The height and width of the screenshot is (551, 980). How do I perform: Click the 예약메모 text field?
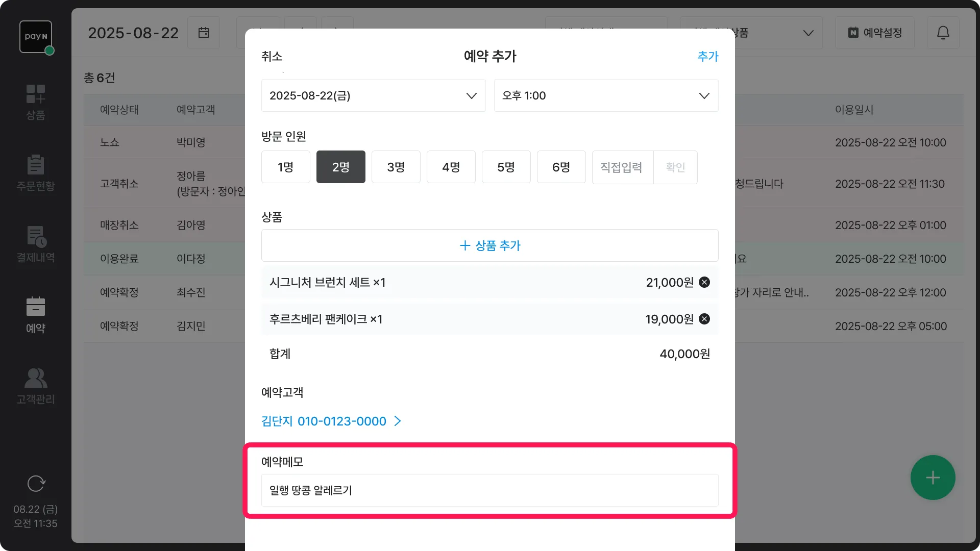(x=489, y=490)
